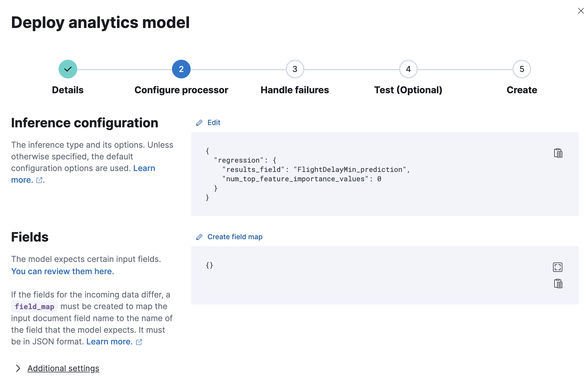The height and width of the screenshot is (382, 588).
Task: Copy the inference configuration JSON to clipboard
Action: point(558,153)
